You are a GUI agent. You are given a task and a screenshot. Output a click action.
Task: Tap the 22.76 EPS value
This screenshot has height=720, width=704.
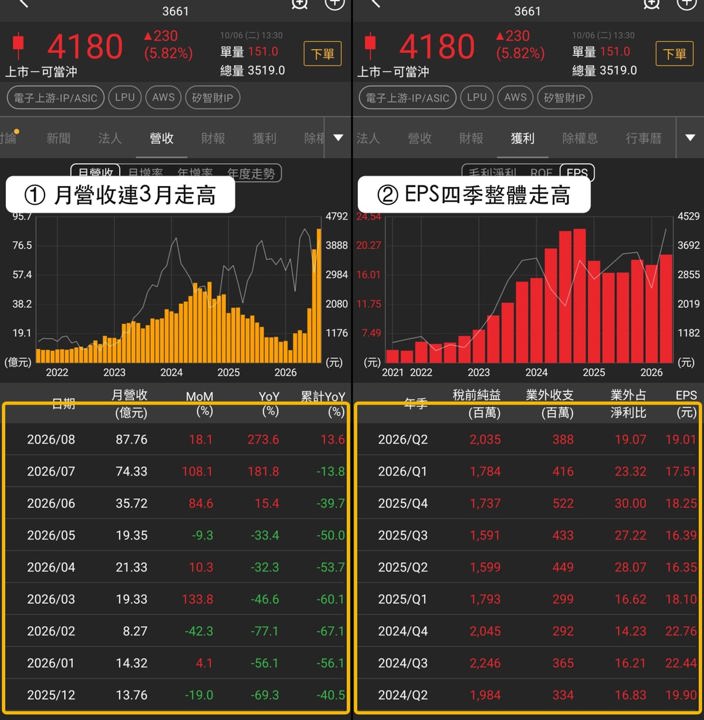[x=681, y=631]
